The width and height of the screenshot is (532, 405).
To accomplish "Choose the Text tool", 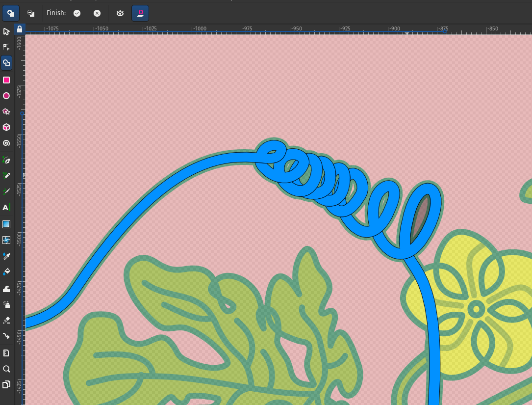I will click(x=6, y=208).
